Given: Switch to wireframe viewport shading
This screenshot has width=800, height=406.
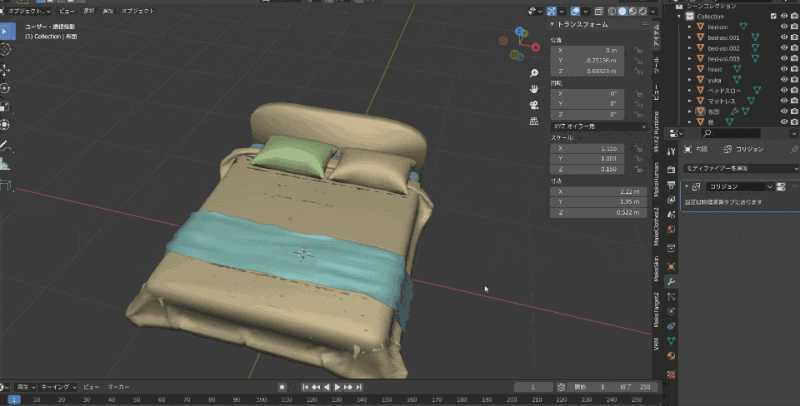Looking at the screenshot, I should (x=612, y=11).
